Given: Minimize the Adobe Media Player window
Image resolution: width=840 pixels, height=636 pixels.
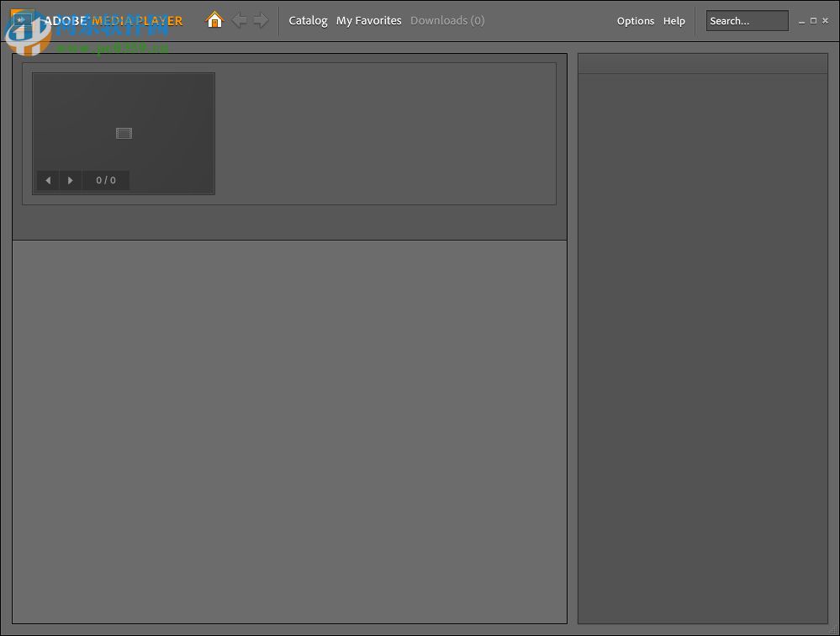Looking at the screenshot, I should tap(801, 21).
